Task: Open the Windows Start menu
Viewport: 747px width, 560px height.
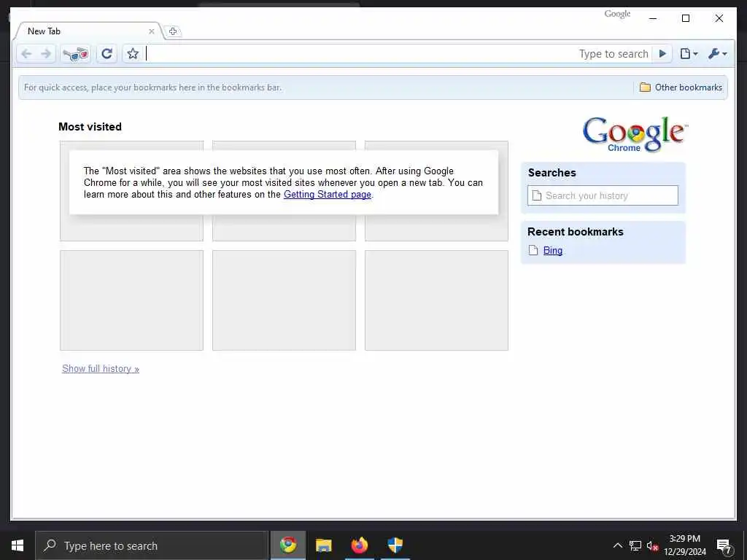Action: pyautogui.click(x=18, y=545)
